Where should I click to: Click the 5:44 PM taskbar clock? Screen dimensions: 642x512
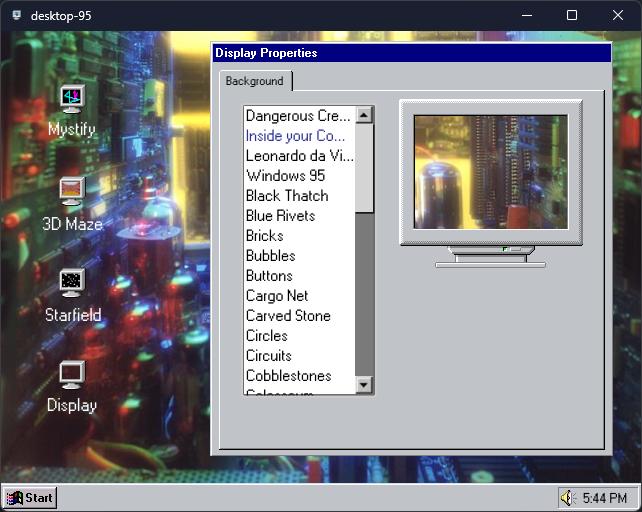click(605, 498)
